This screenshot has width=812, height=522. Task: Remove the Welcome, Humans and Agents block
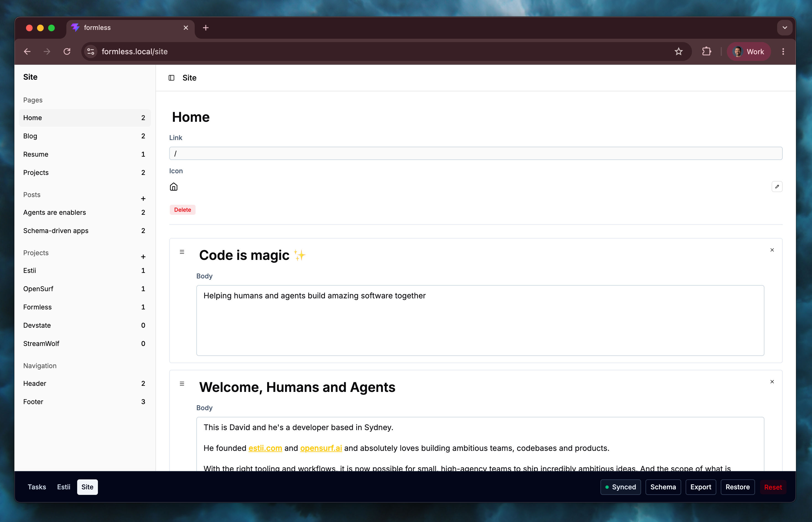pyautogui.click(x=772, y=382)
